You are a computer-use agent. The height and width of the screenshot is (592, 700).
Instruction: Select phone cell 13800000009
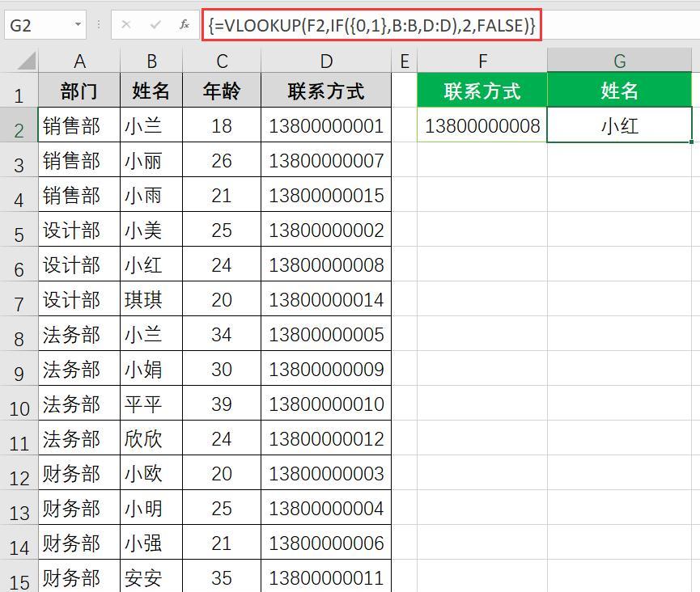tap(326, 369)
